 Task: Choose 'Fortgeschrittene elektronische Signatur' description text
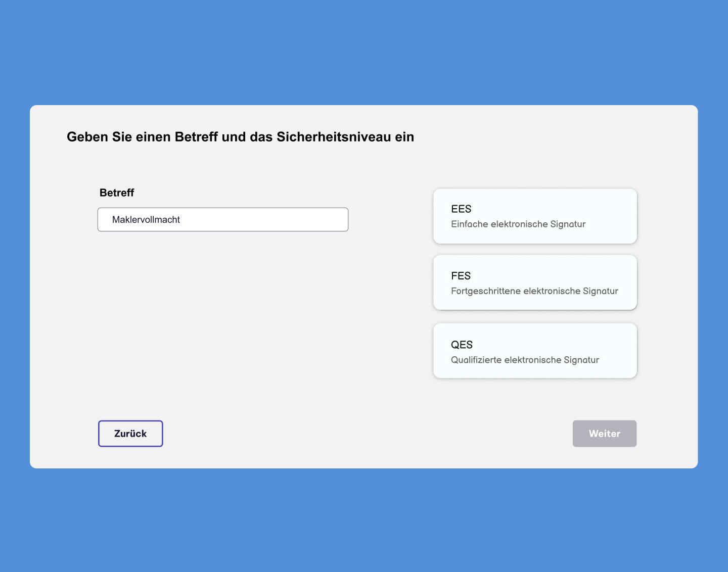point(534,291)
